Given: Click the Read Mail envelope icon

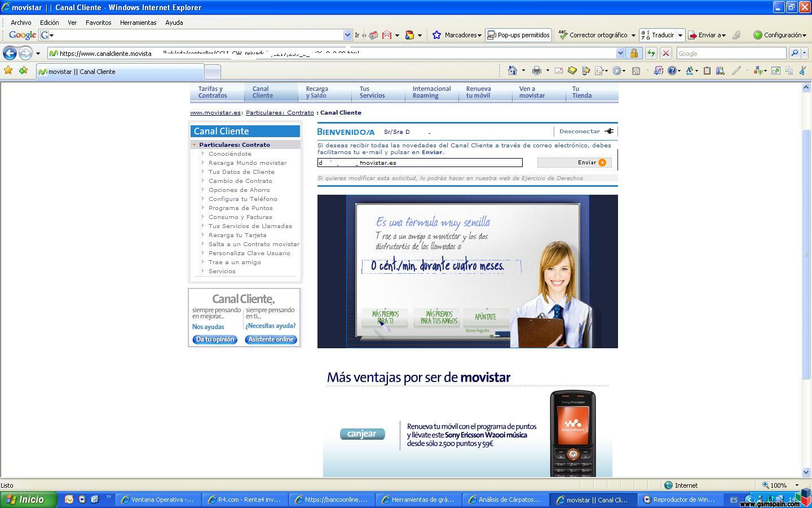Looking at the screenshot, I should pos(559,71).
